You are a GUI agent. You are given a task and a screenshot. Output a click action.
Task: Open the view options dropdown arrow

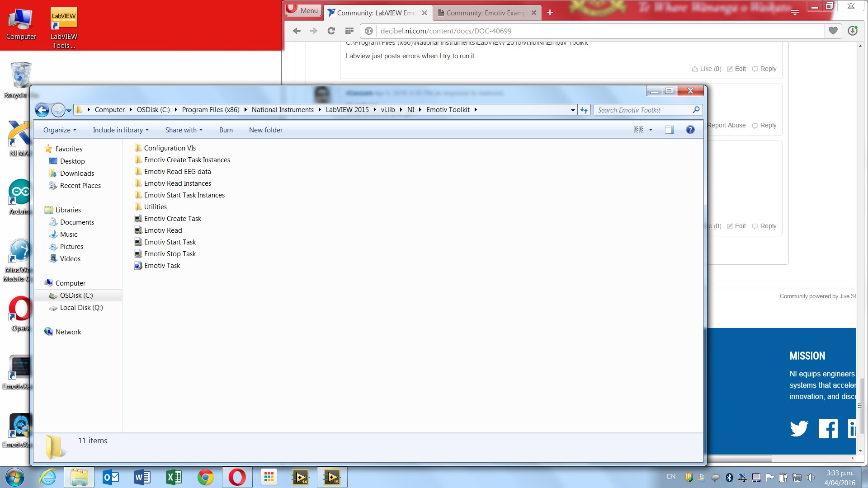(651, 130)
